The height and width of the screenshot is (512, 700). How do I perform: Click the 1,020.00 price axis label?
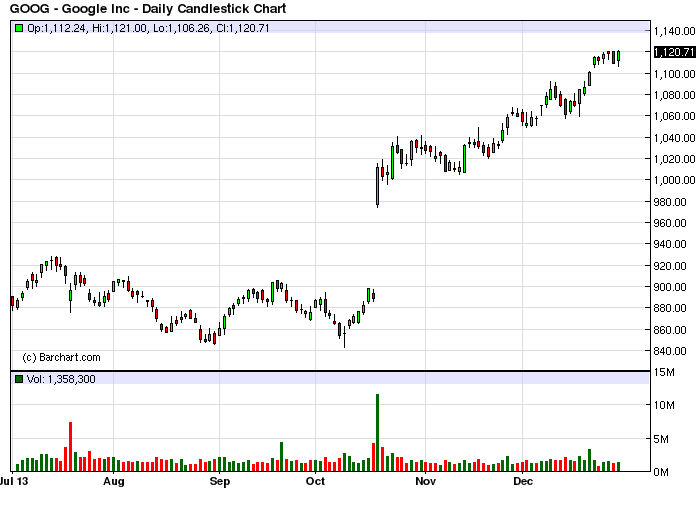coord(674,159)
